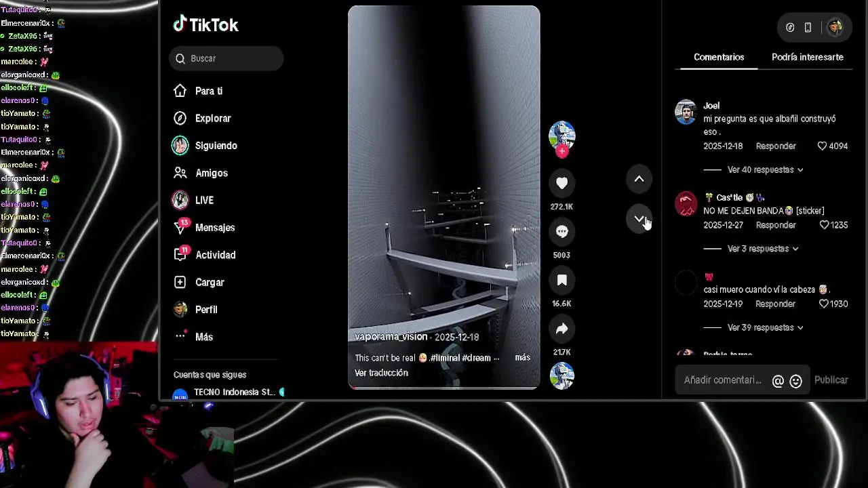Open Joel's commenter avatar
Viewport: 868px width, 488px height.
pyautogui.click(x=686, y=112)
